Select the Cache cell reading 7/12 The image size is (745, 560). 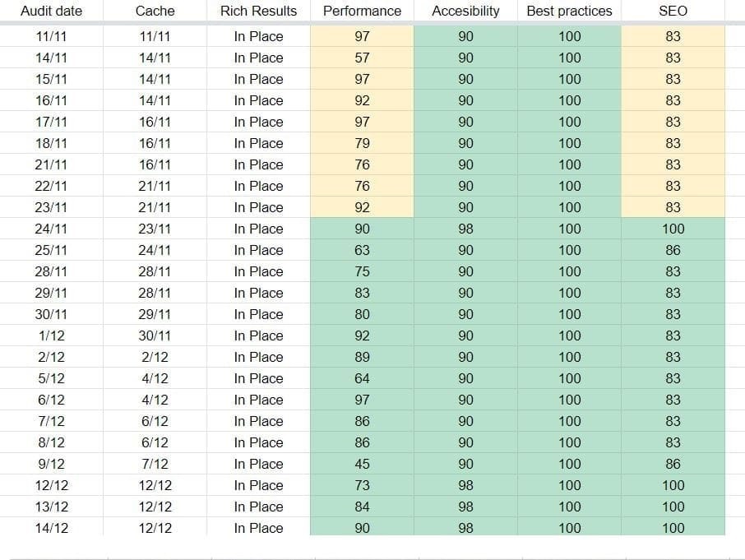pos(155,464)
